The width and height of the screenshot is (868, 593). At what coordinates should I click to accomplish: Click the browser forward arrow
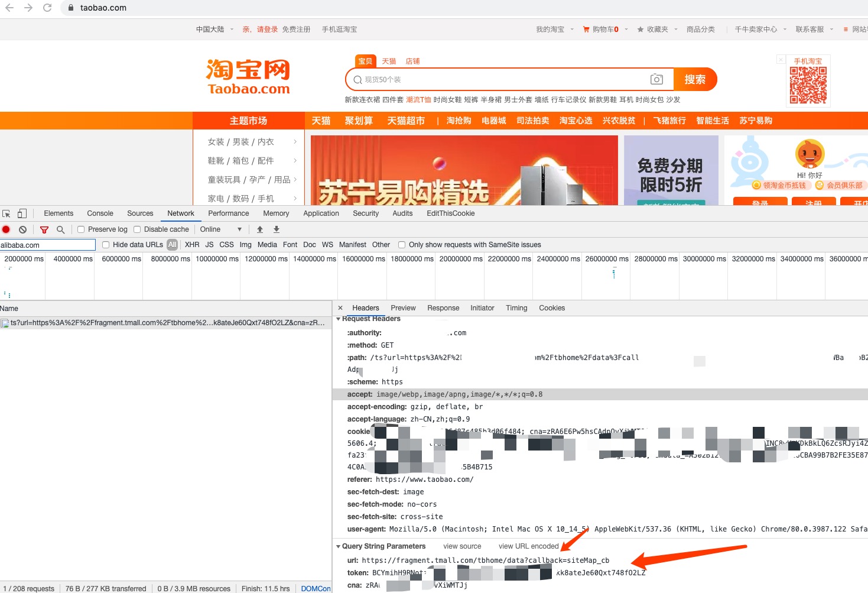pos(28,8)
